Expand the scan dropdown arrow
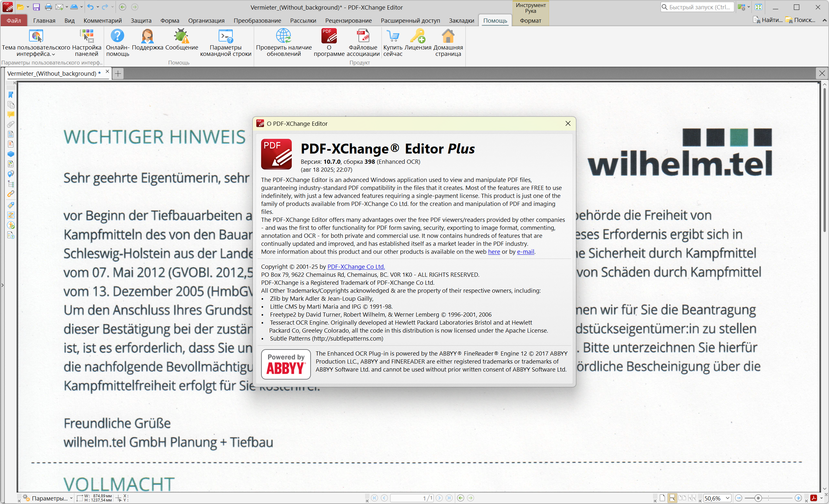Viewport: 829px width, 504px height. [x=81, y=7]
